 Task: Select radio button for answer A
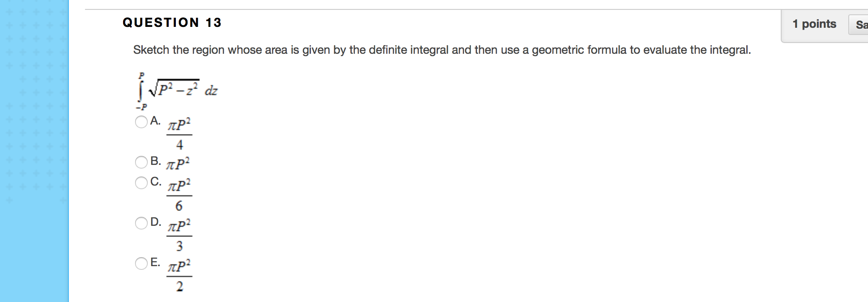pos(141,122)
